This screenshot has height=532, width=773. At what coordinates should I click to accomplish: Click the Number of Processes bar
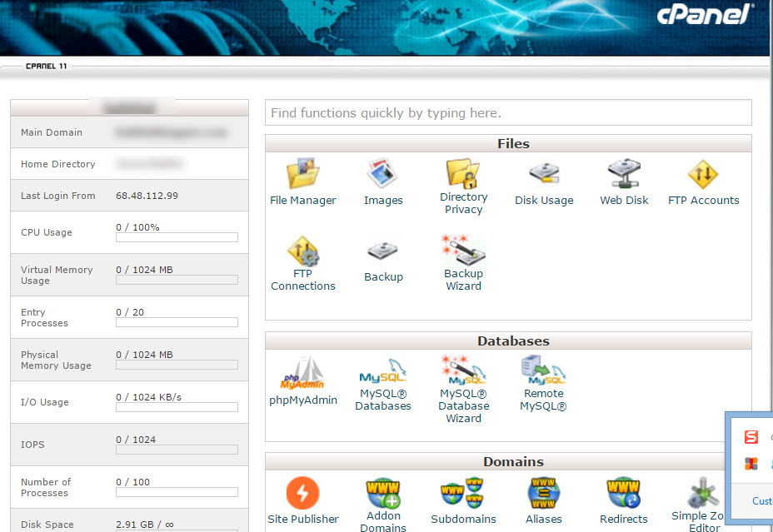coord(177,491)
